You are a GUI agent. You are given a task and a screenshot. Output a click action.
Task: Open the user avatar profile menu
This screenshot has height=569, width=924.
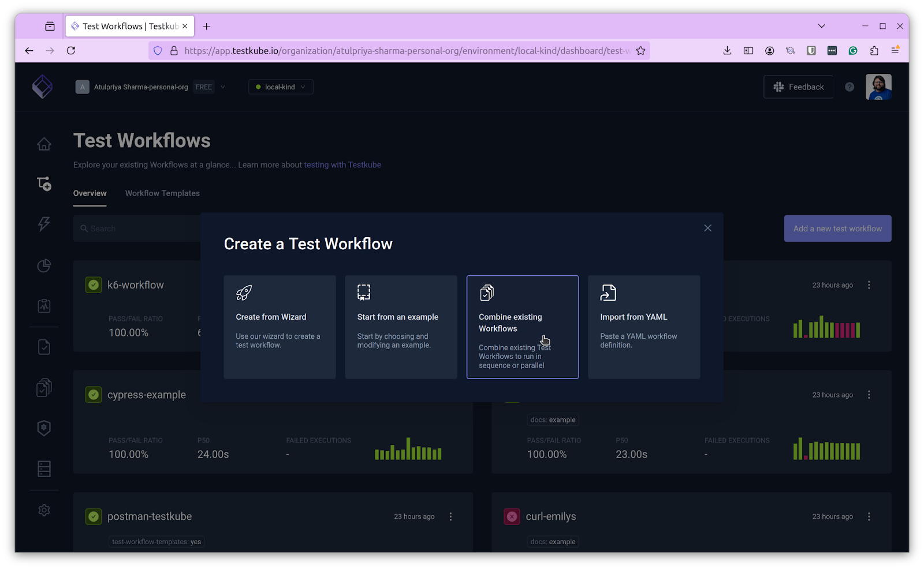878,87
